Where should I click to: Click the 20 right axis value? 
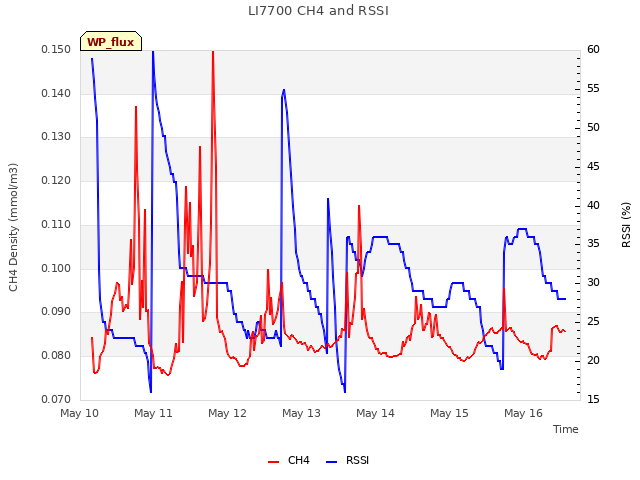point(593,360)
